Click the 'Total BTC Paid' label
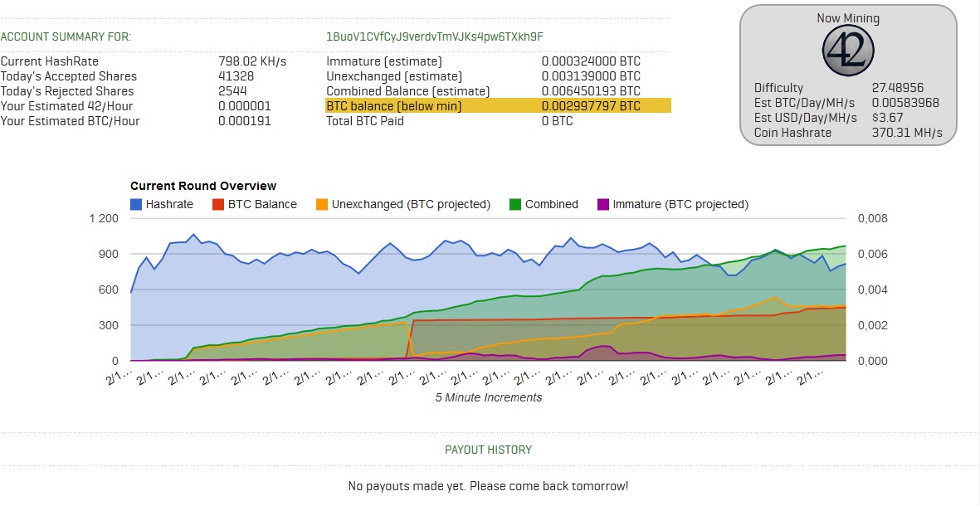This screenshot has height=506, width=980. click(x=365, y=120)
